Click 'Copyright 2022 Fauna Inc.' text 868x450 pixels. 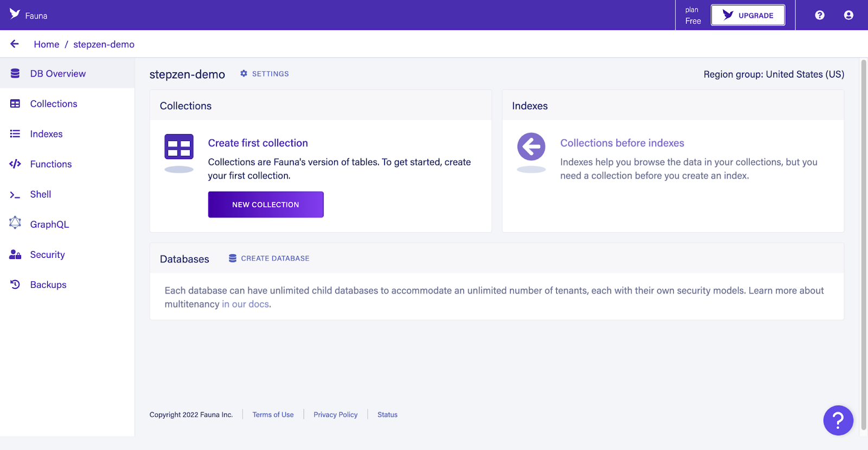tap(191, 415)
